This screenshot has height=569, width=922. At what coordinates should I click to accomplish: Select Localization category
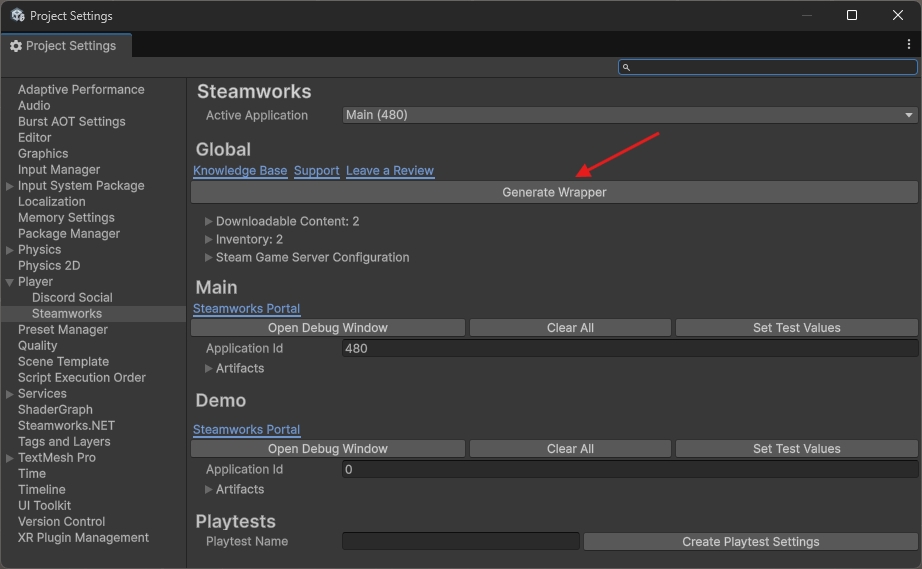(52, 202)
